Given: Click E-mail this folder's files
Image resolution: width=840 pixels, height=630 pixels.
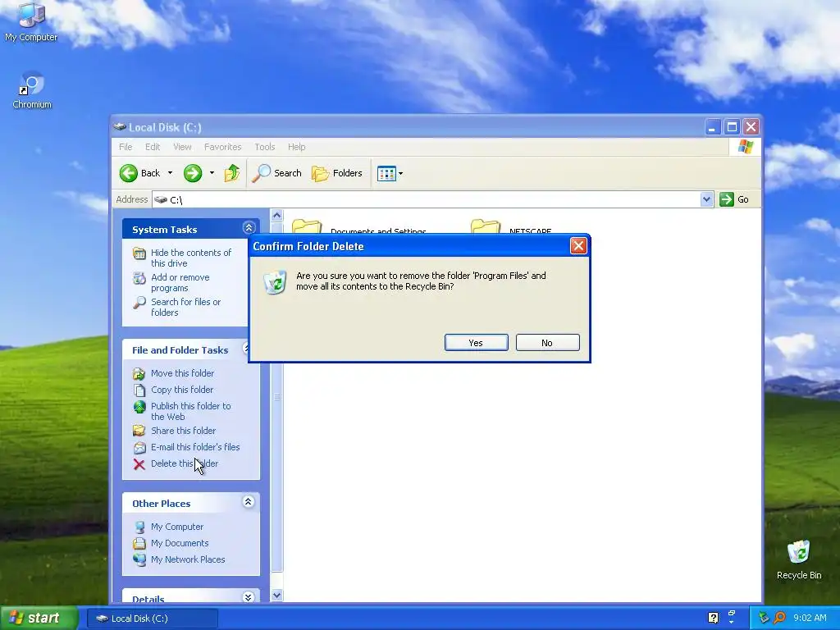Looking at the screenshot, I should tap(195, 447).
